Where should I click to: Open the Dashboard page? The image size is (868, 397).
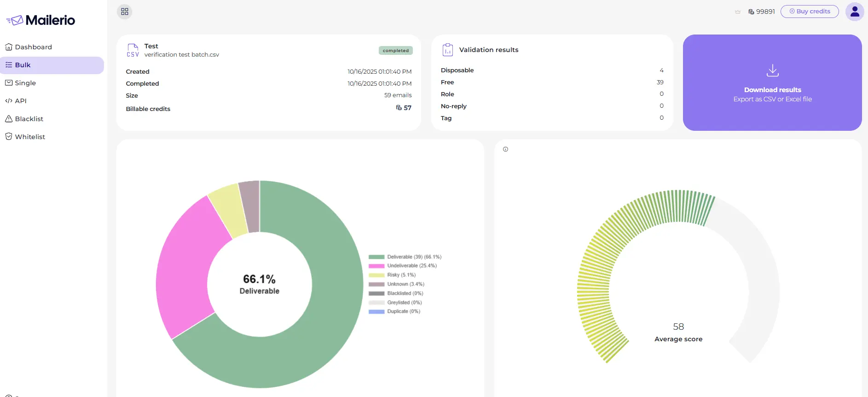tap(33, 47)
